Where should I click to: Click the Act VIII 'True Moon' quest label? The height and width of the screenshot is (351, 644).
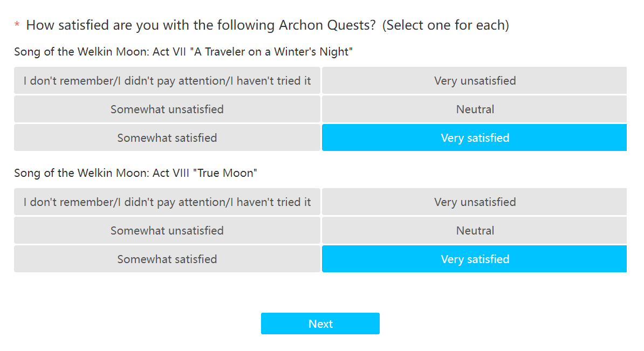coord(135,173)
